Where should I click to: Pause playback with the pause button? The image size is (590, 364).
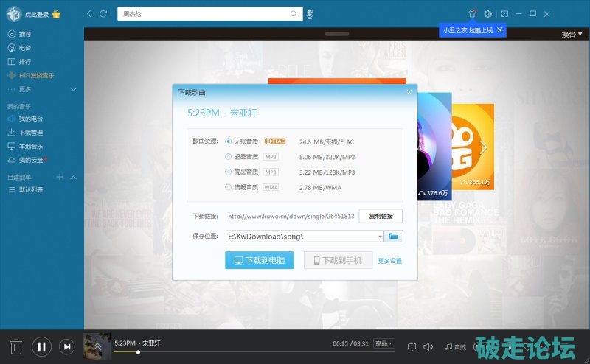pyautogui.click(x=41, y=346)
